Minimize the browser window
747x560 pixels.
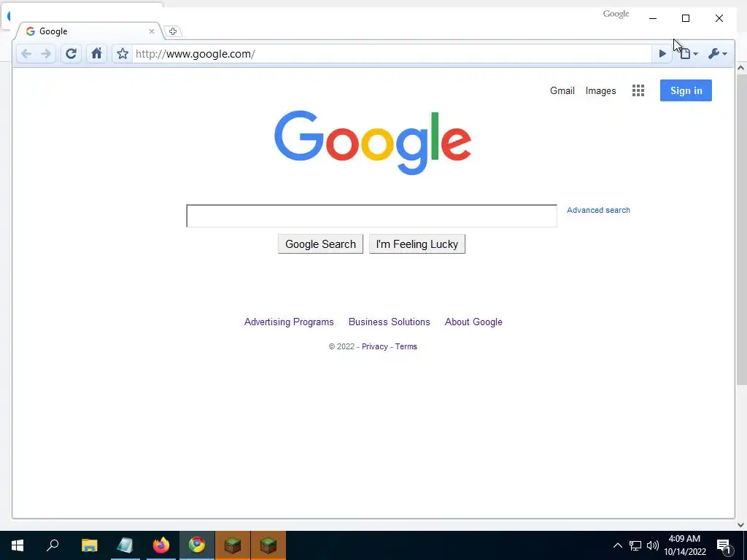click(653, 18)
